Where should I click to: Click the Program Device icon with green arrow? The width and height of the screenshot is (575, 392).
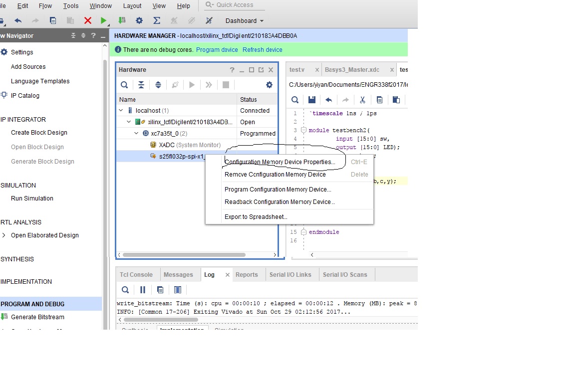[x=121, y=20]
